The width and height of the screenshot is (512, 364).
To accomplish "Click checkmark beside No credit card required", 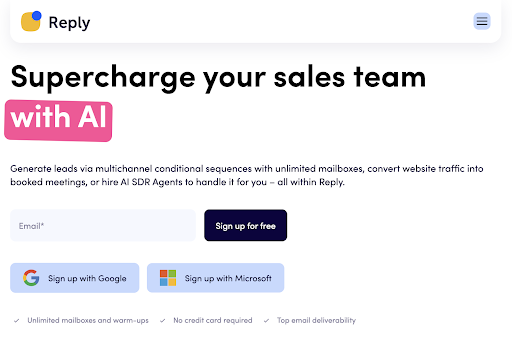I will coord(162,321).
